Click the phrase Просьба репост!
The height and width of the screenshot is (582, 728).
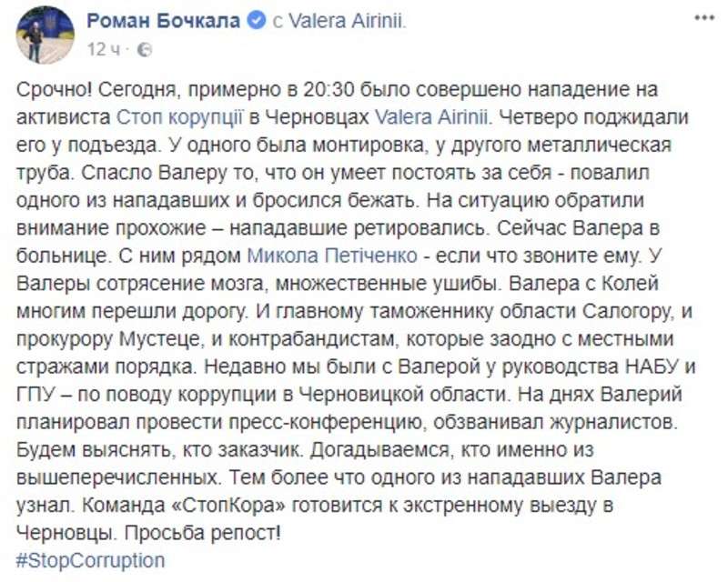click(x=202, y=533)
